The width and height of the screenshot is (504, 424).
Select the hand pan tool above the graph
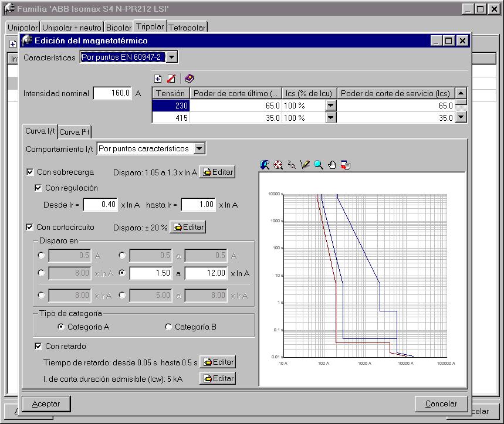click(332, 165)
